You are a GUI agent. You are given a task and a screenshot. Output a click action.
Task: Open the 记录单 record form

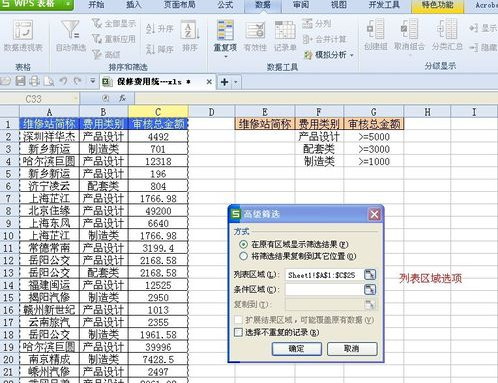pyautogui.click(x=285, y=36)
